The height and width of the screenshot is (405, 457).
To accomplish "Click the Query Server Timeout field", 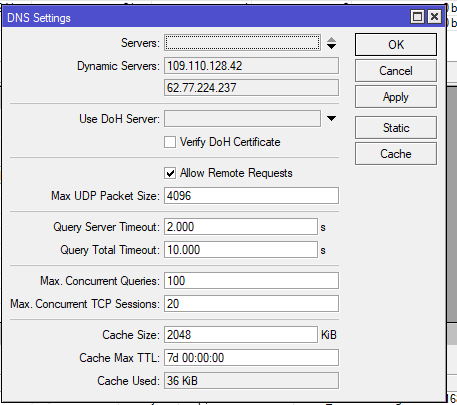I will (x=241, y=227).
